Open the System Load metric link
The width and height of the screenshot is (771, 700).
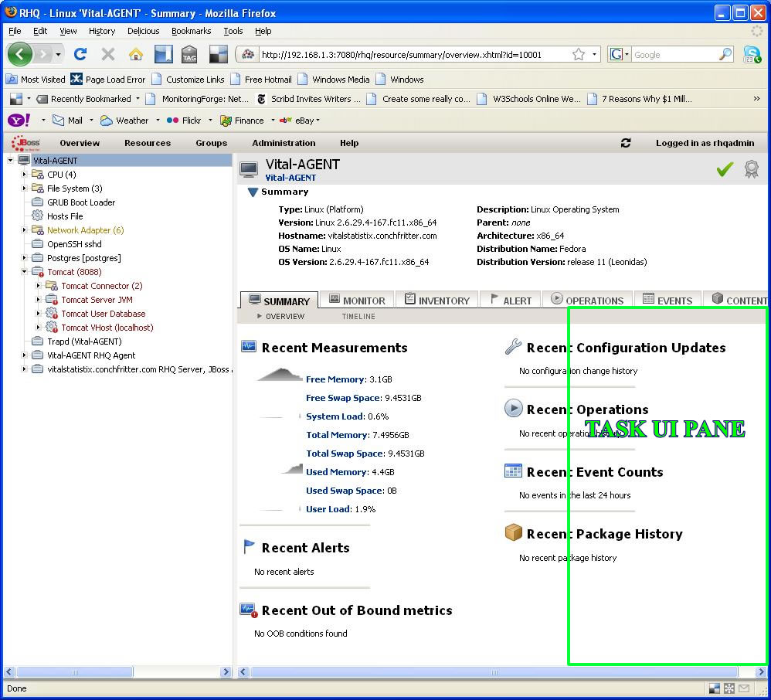(335, 416)
